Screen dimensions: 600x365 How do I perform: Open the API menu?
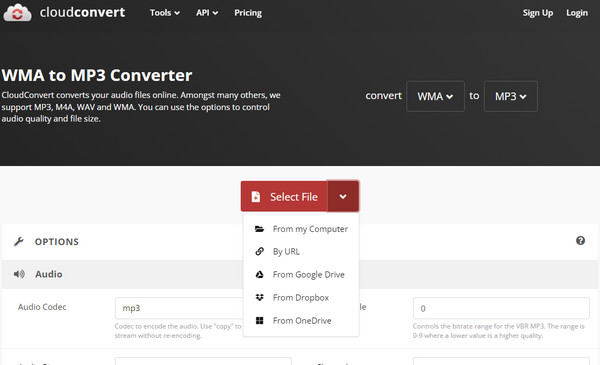tap(207, 13)
